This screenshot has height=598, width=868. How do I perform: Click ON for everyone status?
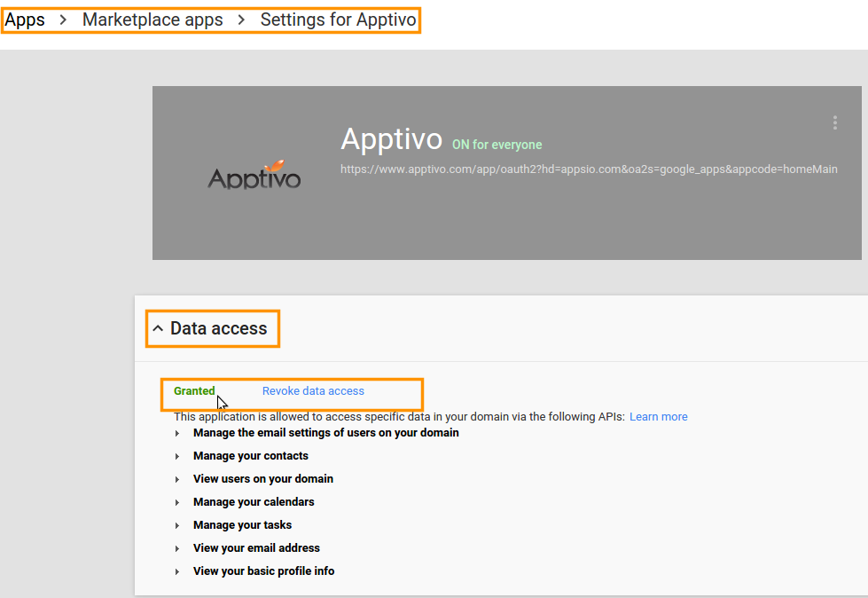(x=497, y=145)
